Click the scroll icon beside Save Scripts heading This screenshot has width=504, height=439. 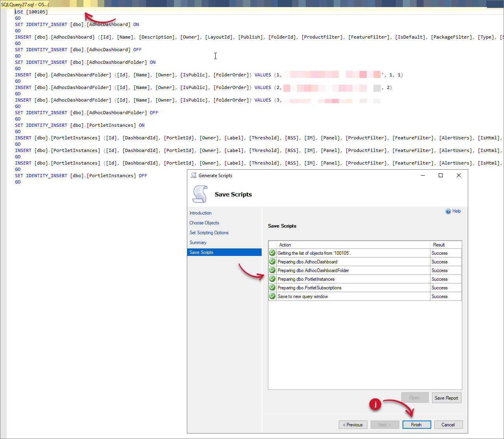(200, 194)
